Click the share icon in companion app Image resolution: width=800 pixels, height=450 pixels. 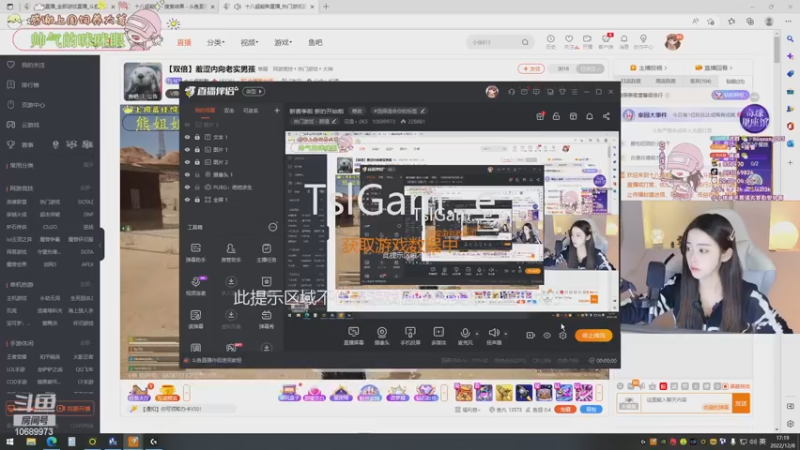606,116
